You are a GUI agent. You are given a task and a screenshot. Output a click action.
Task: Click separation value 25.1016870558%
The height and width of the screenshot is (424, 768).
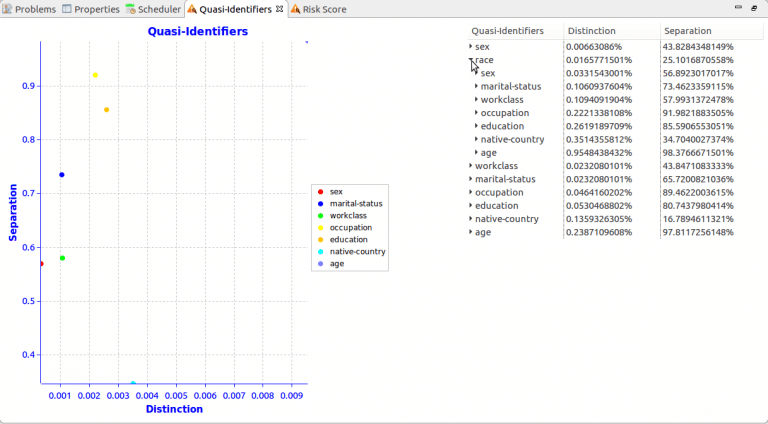click(x=698, y=60)
